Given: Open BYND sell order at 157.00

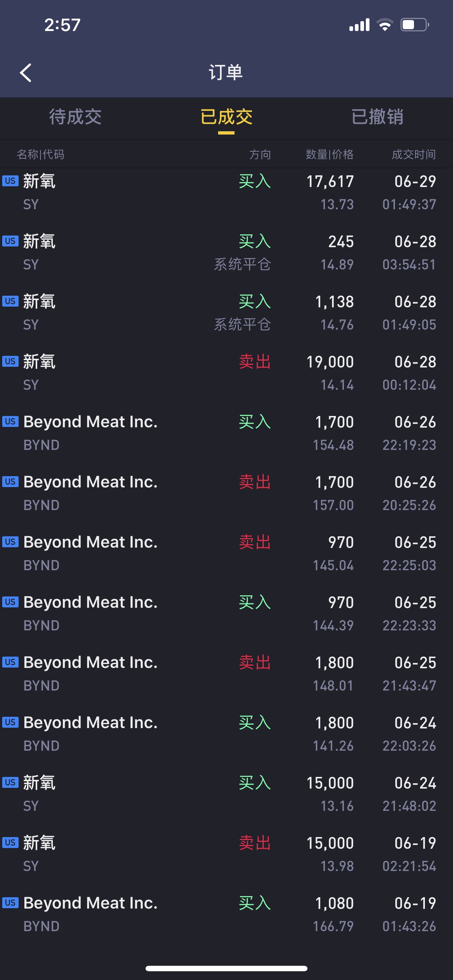Looking at the screenshot, I should pyautogui.click(x=226, y=493).
